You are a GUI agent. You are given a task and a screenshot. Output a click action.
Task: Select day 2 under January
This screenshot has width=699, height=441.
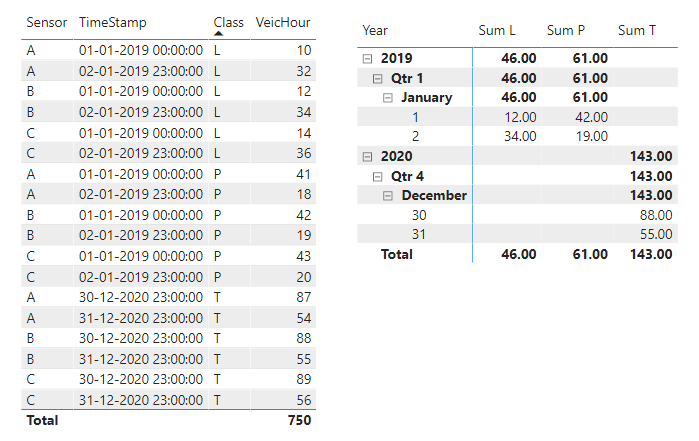415,136
